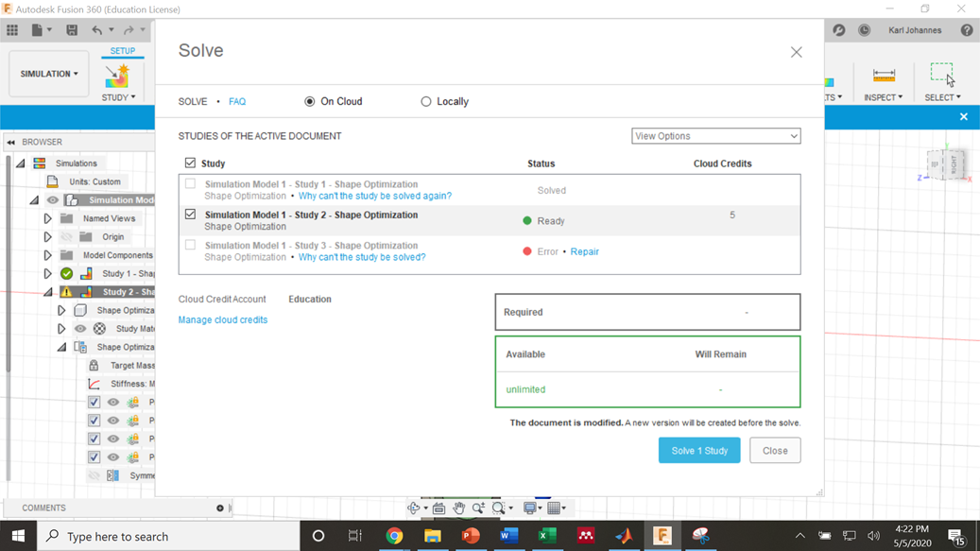The image size is (980, 551).
Task: Toggle Symmetry plane visibility eye
Action: click(x=94, y=475)
